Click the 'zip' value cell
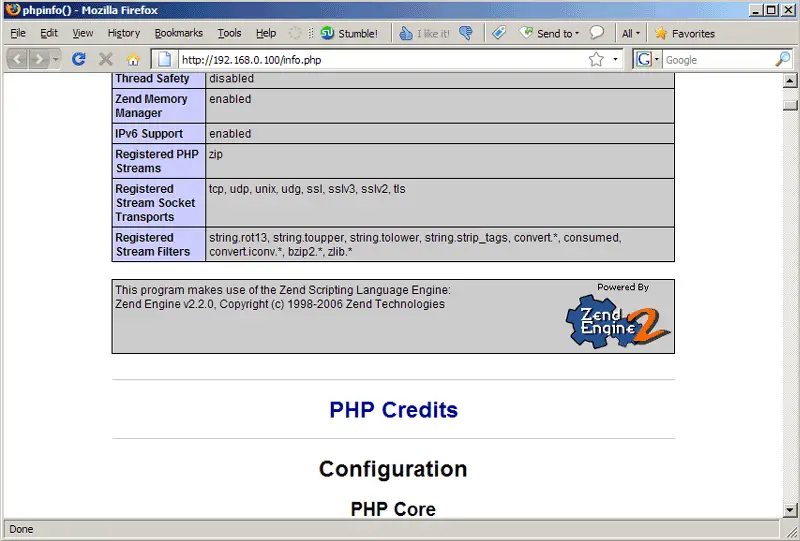800x541 pixels. (439, 161)
